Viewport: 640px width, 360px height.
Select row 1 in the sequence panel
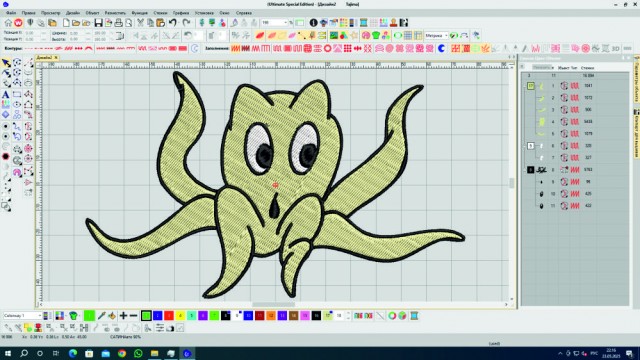click(x=576, y=86)
